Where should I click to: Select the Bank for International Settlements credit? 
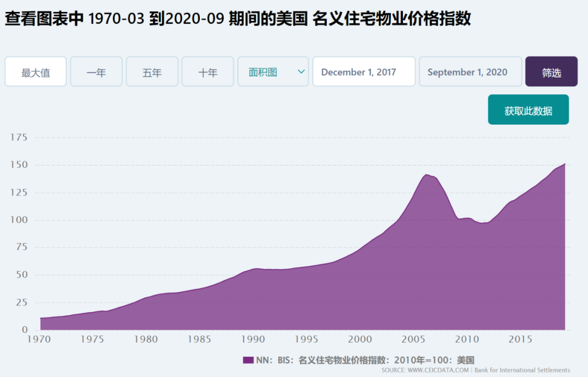point(522,370)
